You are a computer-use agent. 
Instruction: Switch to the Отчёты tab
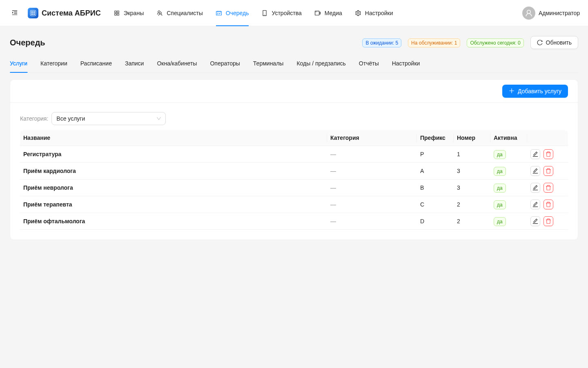click(x=369, y=63)
